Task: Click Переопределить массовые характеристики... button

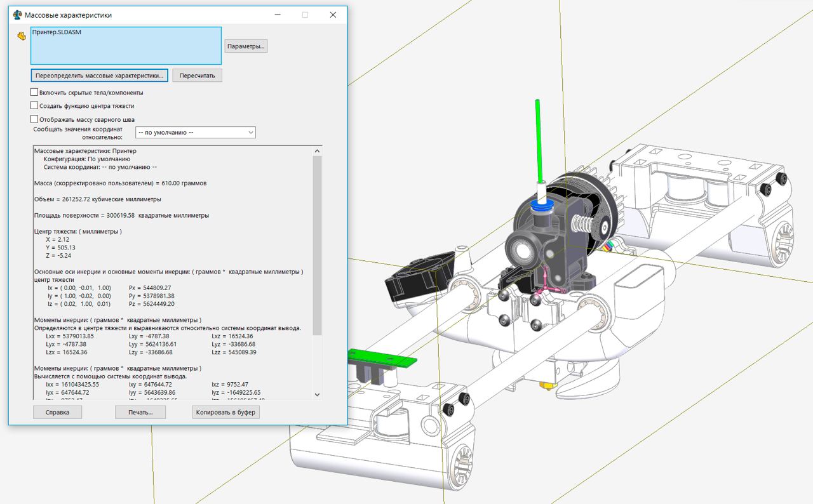Action: tap(99, 76)
